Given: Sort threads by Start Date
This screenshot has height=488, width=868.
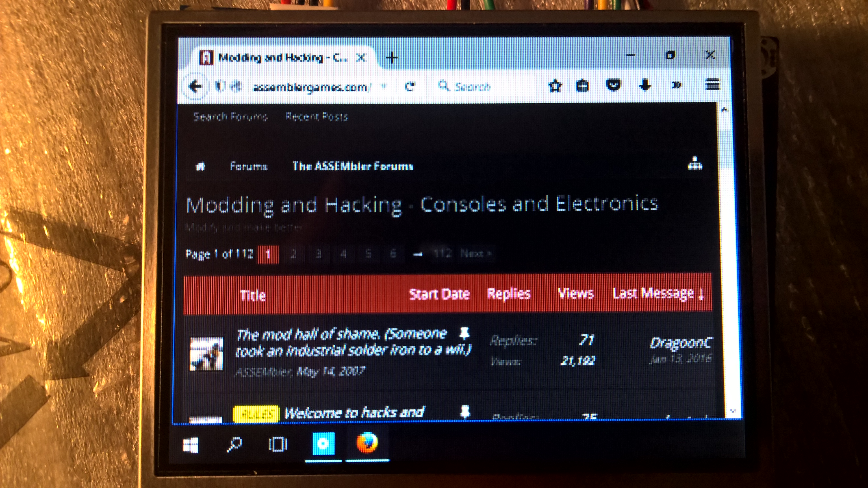Looking at the screenshot, I should click(439, 294).
